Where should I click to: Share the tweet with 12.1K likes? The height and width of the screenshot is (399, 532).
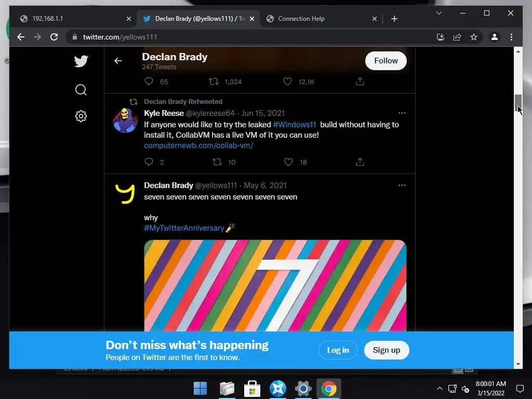[360, 82]
